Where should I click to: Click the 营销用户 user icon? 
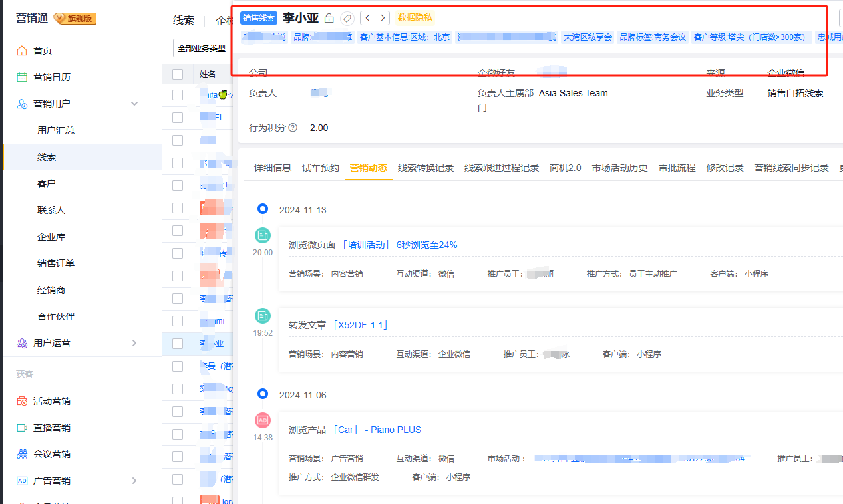pos(22,104)
